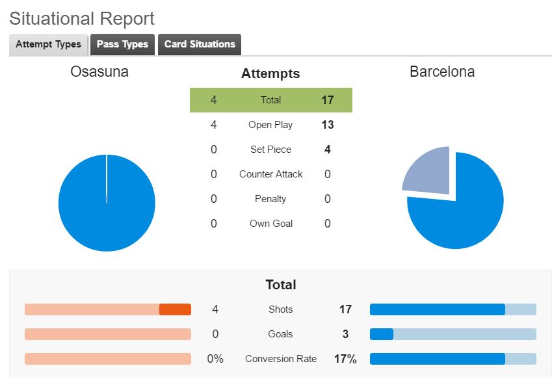Click Barcelona's Conversion Rate bar
Screen dimensions: 552x392
453,359
